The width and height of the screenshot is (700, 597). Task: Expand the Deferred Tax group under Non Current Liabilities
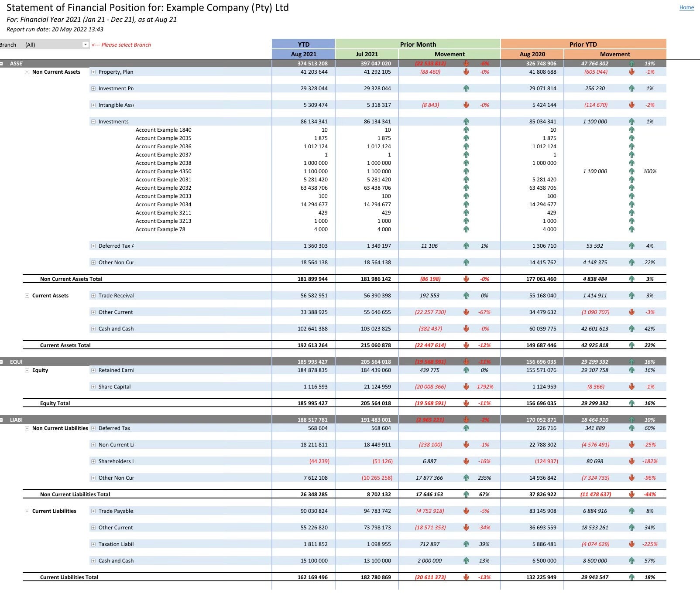click(93, 428)
